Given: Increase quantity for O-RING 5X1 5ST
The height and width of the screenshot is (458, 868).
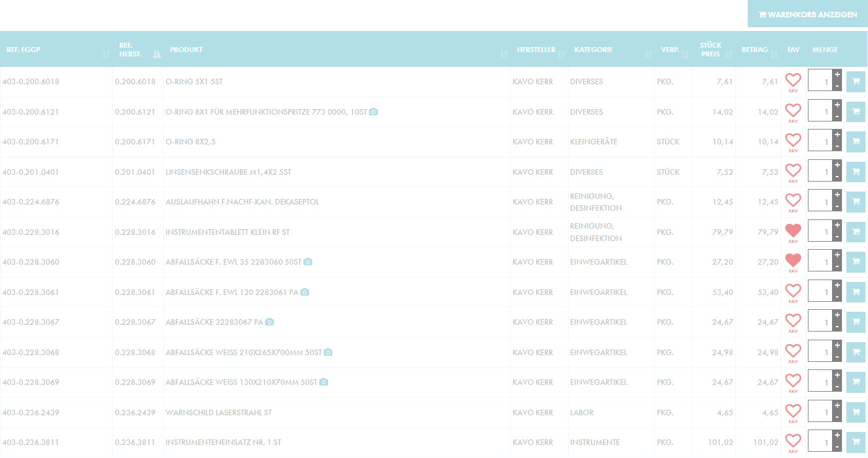Looking at the screenshot, I should [837, 75].
